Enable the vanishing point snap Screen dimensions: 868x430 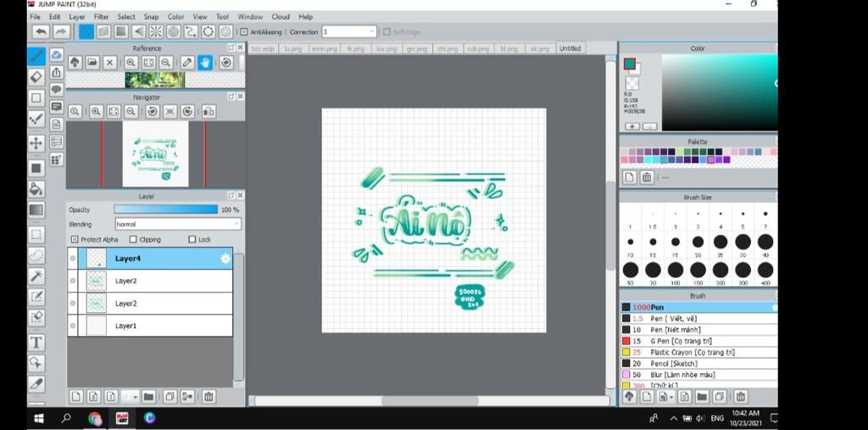138,31
